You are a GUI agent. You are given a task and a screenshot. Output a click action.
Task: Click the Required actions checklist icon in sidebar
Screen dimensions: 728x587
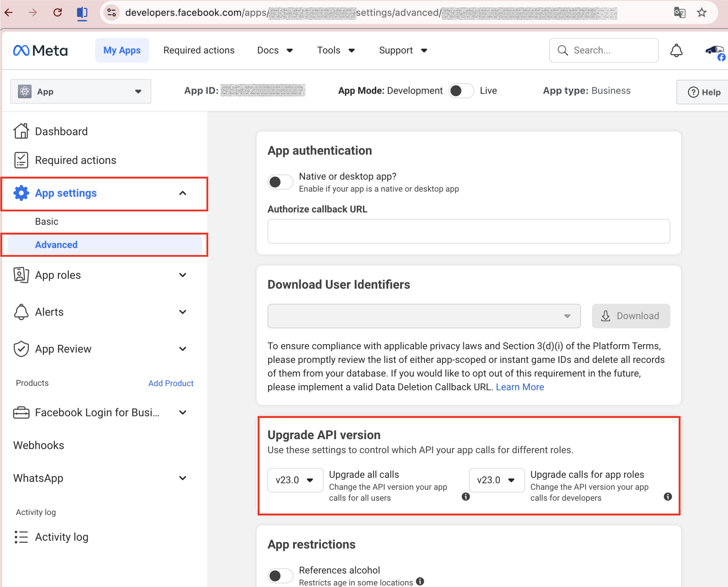coord(21,160)
